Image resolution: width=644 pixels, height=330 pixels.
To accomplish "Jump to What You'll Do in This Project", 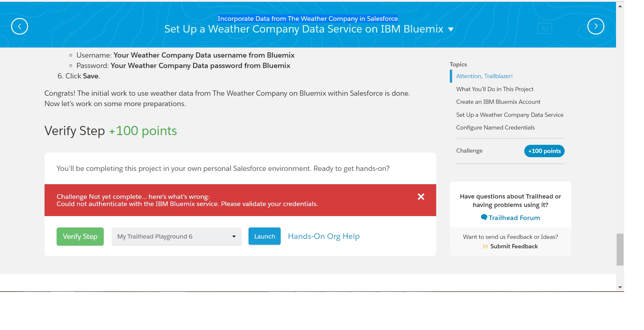I will pyautogui.click(x=495, y=89).
